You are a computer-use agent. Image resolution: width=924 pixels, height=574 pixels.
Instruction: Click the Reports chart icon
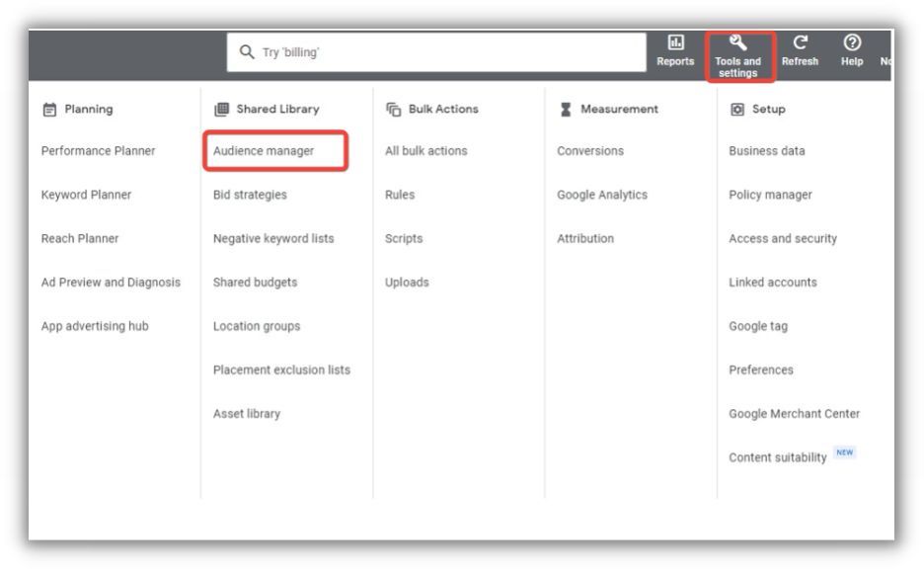click(675, 42)
